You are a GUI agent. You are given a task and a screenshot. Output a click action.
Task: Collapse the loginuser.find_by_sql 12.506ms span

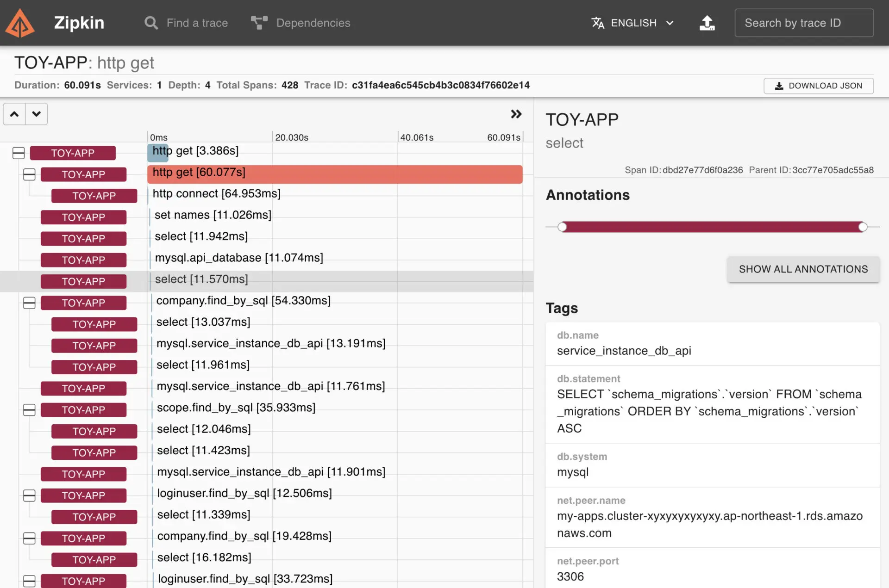click(29, 495)
